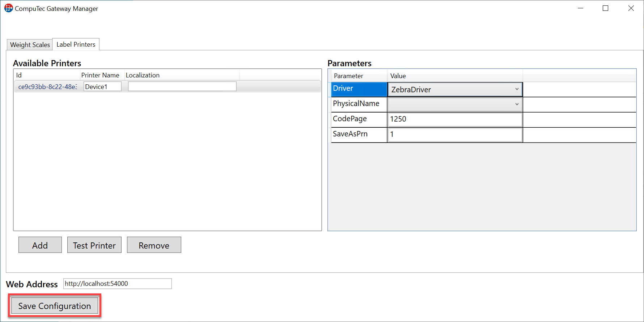This screenshot has height=322, width=644.
Task: Select the CodePage parameter cell
Action: pos(359,120)
